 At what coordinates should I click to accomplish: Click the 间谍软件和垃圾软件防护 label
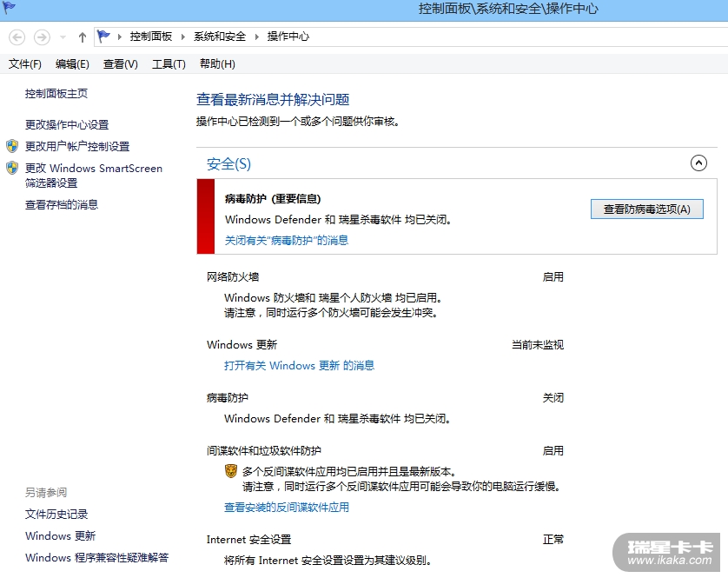pyautogui.click(x=264, y=451)
